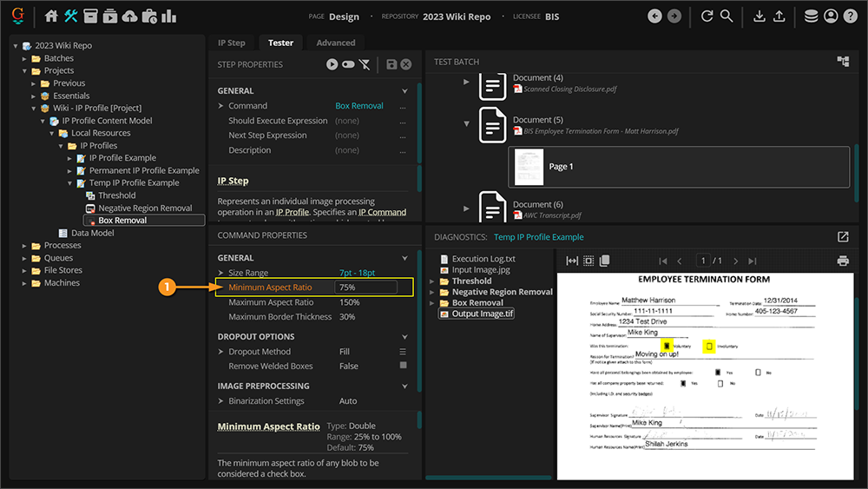The width and height of the screenshot is (868, 489).
Task: Expand the Batches folder in the tree
Action: click(x=25, y=58)
